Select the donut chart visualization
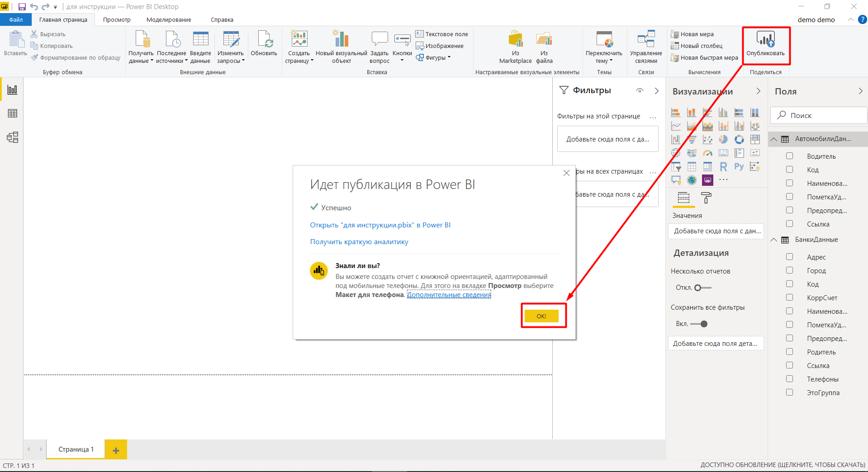Screen dimensions: 868x472 coord(739,139)
